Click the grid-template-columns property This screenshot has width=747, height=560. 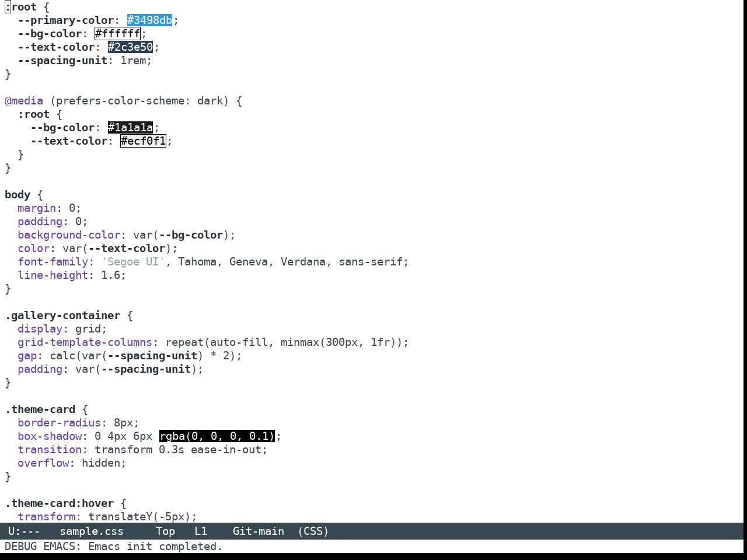85,342
